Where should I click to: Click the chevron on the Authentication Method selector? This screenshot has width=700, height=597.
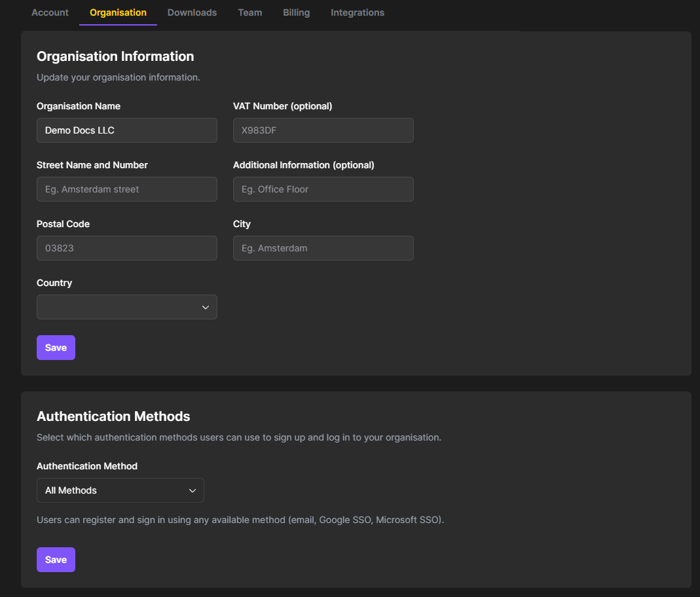(x=193, y=490)
